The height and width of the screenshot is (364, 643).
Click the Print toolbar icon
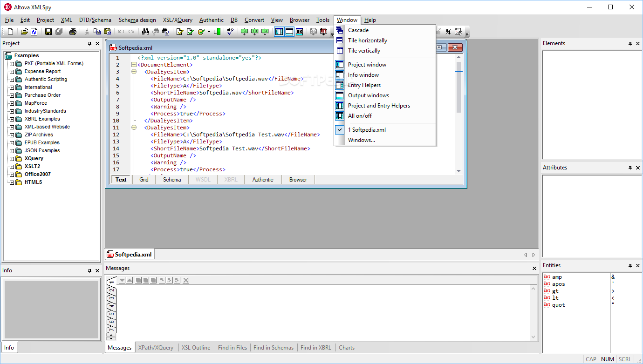[73, 32]
